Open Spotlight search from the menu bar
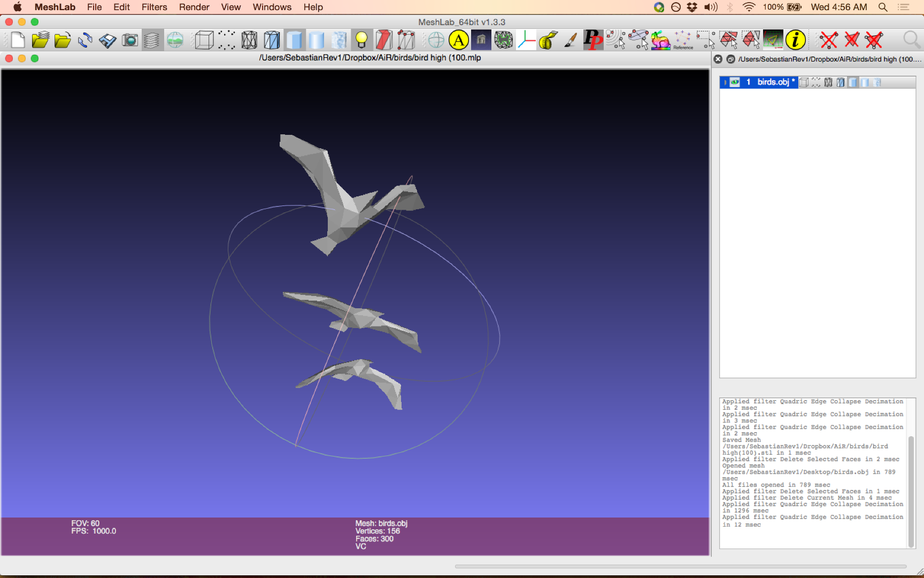924x578 pixels. tap(882, 7)
